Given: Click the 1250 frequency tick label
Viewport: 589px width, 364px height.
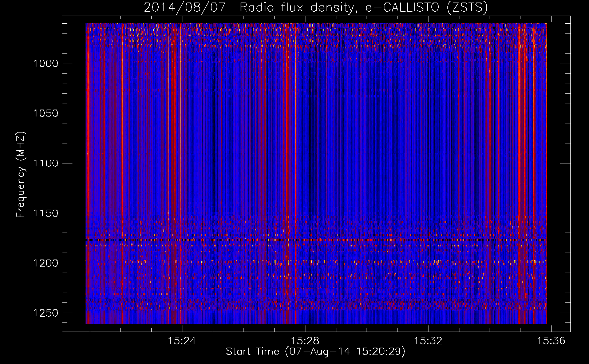Looking at the screenshot, I should pyautogui.click(x=46, y=313).
